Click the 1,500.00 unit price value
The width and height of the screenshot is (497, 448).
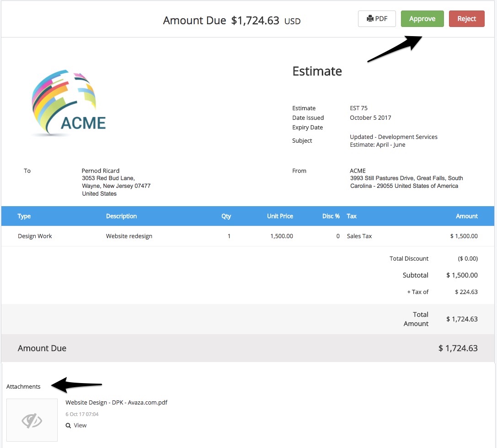coord(282,236)
